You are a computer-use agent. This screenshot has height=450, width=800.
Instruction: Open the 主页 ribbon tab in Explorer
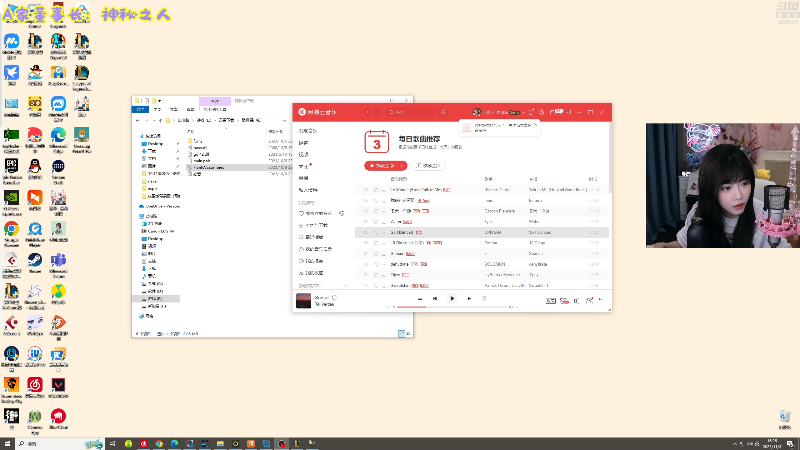pyautogui.click(x=158, y=109)
